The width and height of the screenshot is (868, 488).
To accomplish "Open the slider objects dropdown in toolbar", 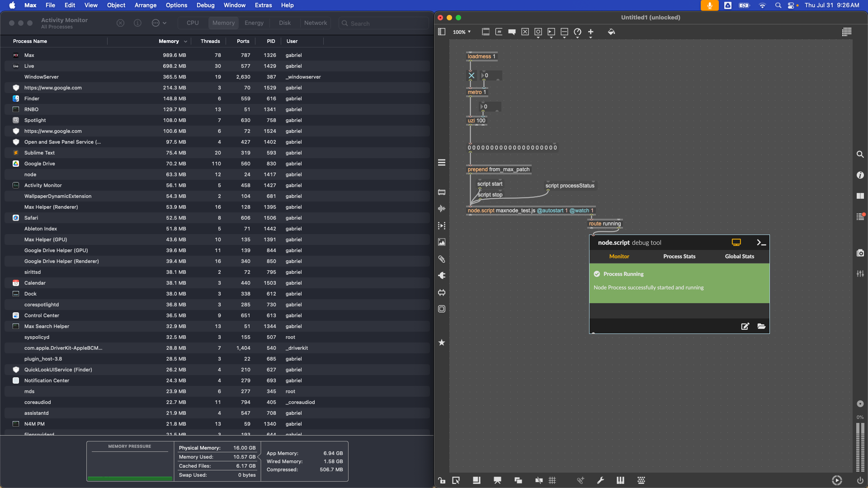I will tap(564, 33).
